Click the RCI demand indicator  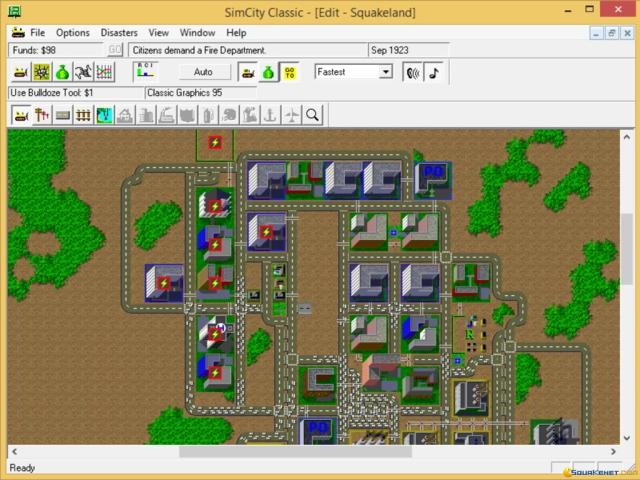145,71
